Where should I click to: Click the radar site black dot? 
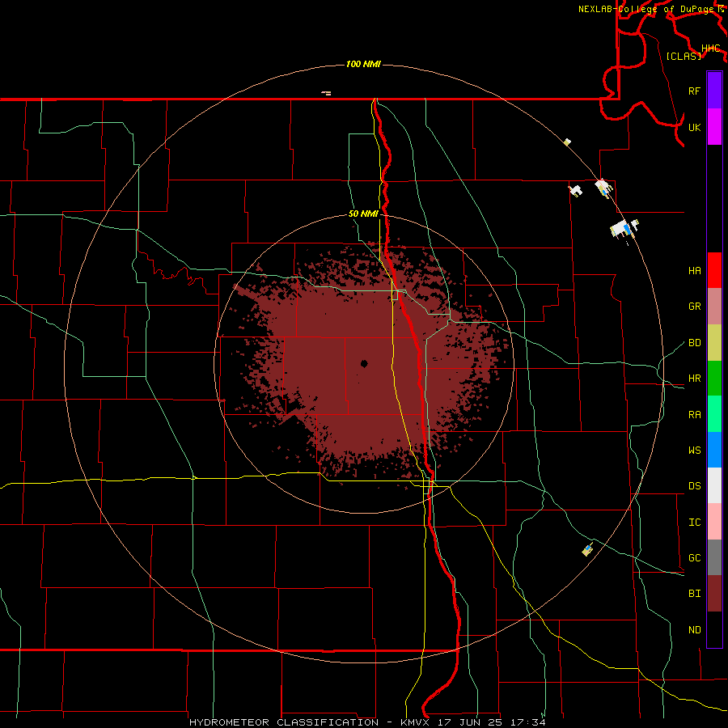pos(364,363)
